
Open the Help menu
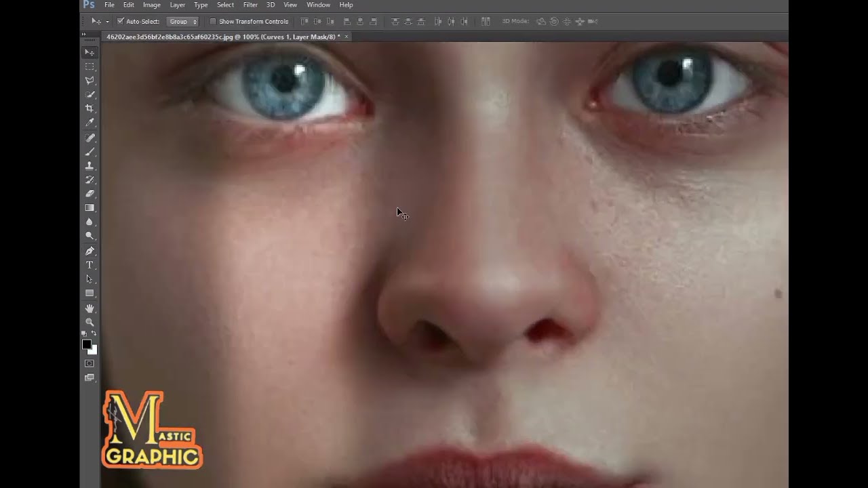346,5
